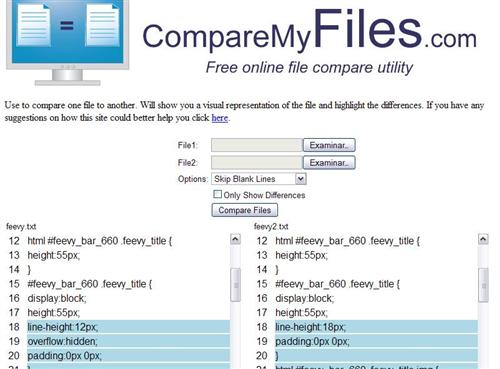Click the Compare Files button
This screenshot has width=500, height=369.
pyautogui.click(x=245, y=210)
